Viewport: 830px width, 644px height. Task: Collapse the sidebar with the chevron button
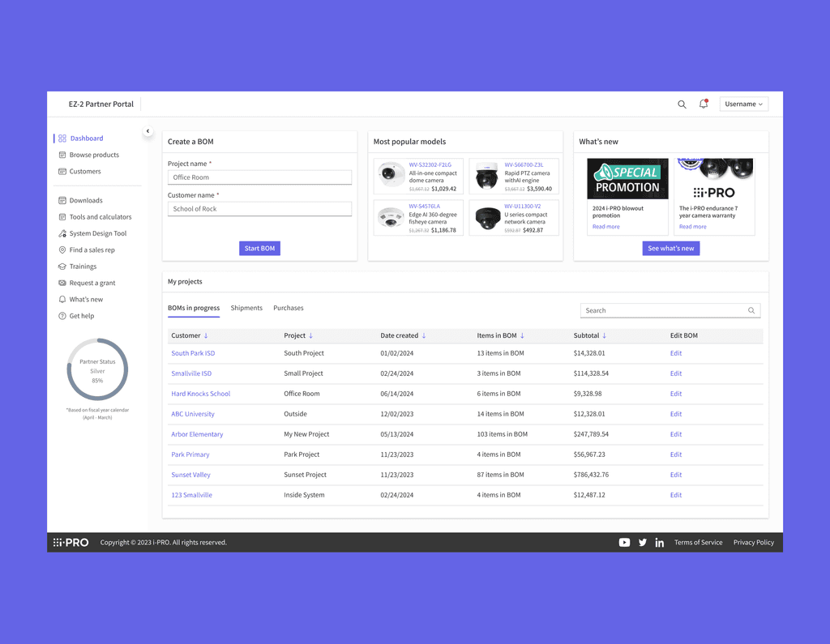(148, 131)
